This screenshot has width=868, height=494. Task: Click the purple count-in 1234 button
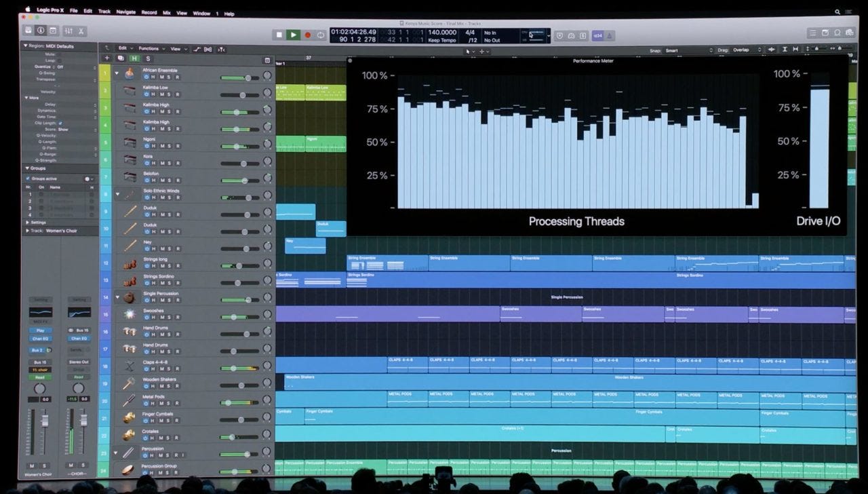(597, 35)
